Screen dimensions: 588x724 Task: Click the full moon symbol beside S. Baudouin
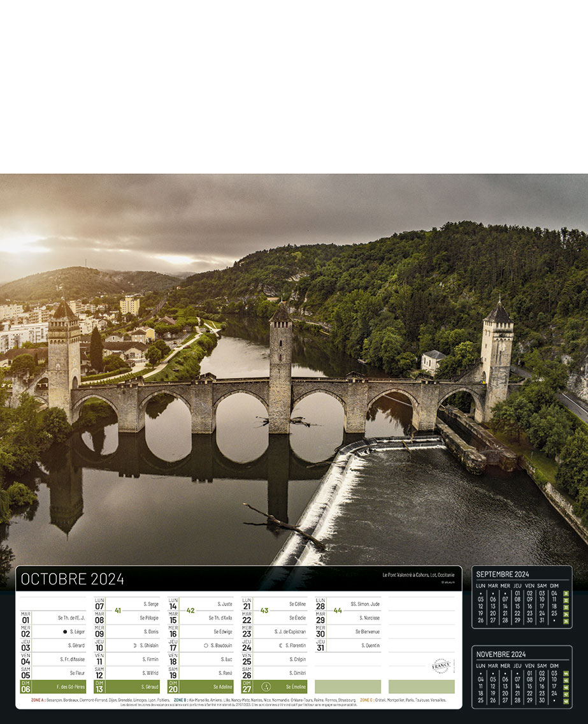[206, 646]
